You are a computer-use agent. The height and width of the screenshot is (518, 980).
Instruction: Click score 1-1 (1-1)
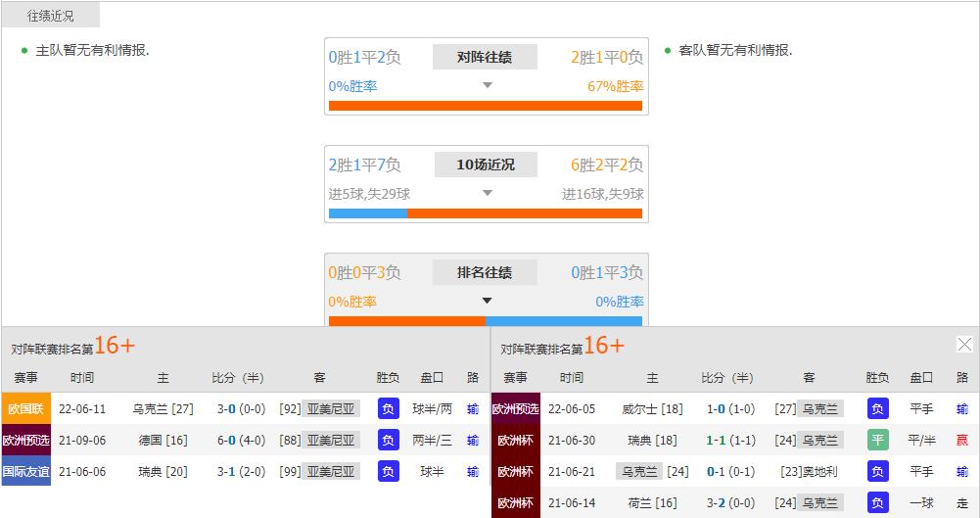(x=730, y=440)
